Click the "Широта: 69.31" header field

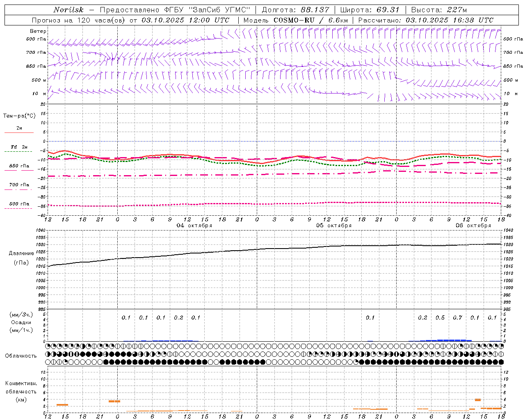(x=370, y=10)
